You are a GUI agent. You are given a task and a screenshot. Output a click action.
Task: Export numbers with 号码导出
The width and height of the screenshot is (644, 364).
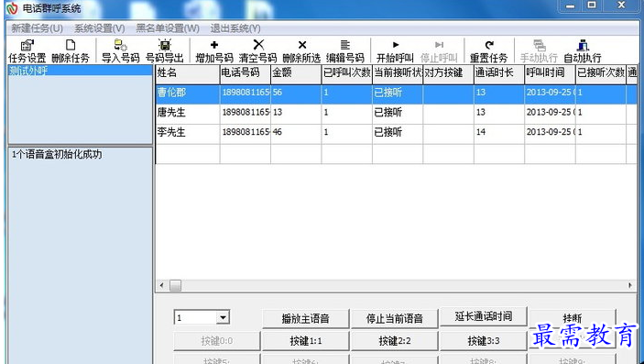coord(165,51)
